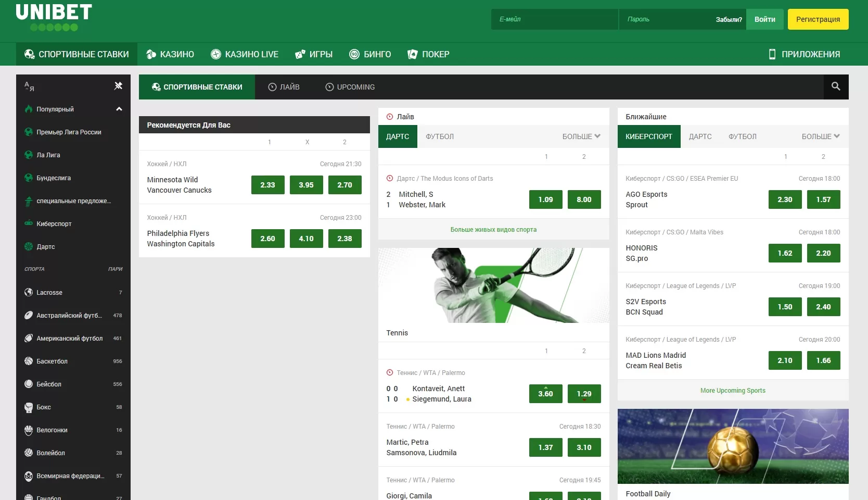Expand the More dropdown in Live panel

point(581,136)
